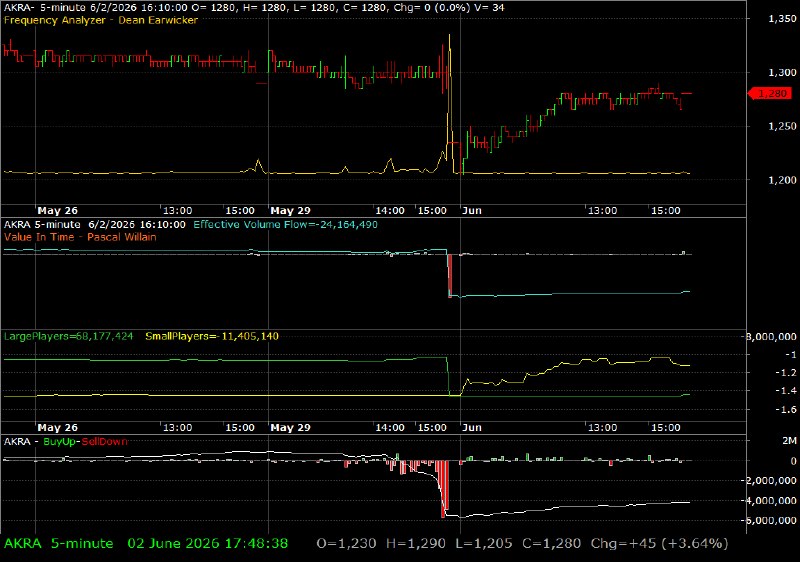Click the Jun date on top time axis
This screenshot has width=800, height=562.
(472, 211)
